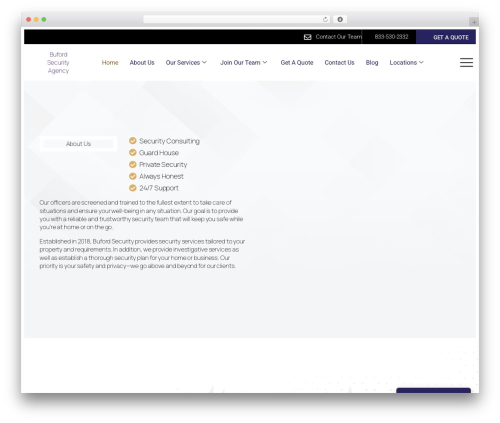Minimize the window with yellow button
The height and width of the screenshot is (423, 500).
pyautogui.click(x=36, y=19)
